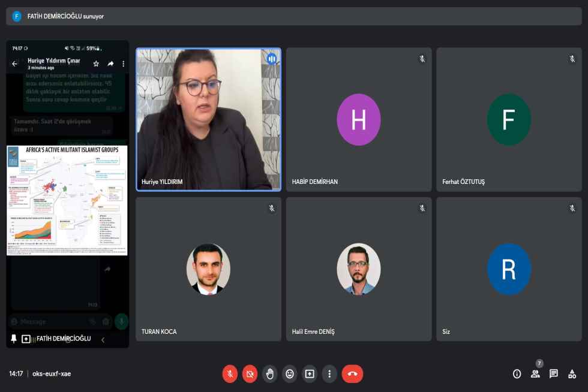Click the forward arrow in the phone header
The image size is (588, 392).
(x=110, y=64)
